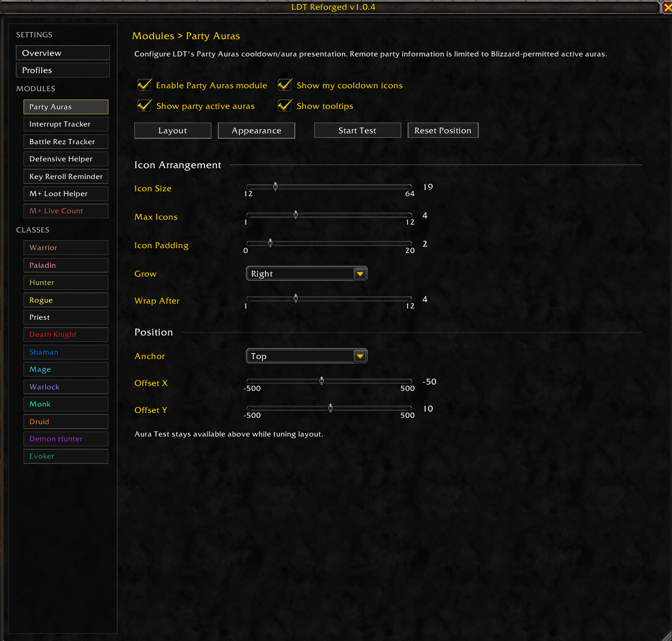The height and width of the screenshot is (641, 672).
Task: Open the Monk class page
Action: [x=66, y=404]
